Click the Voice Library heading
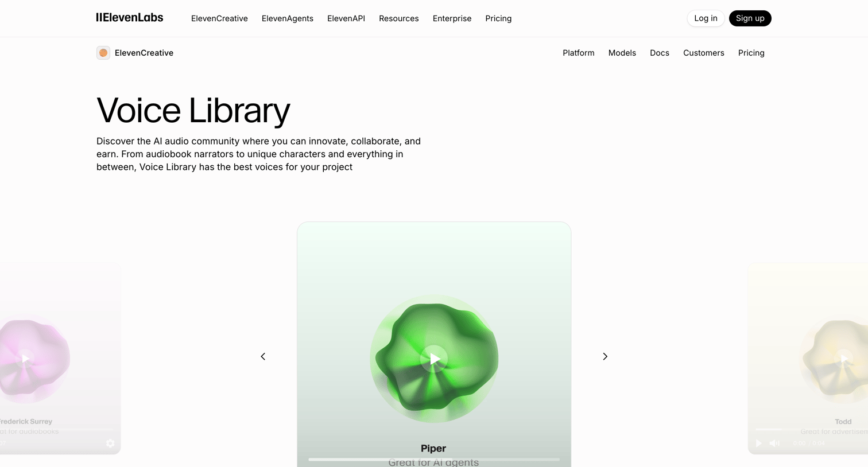 point(193,110)
